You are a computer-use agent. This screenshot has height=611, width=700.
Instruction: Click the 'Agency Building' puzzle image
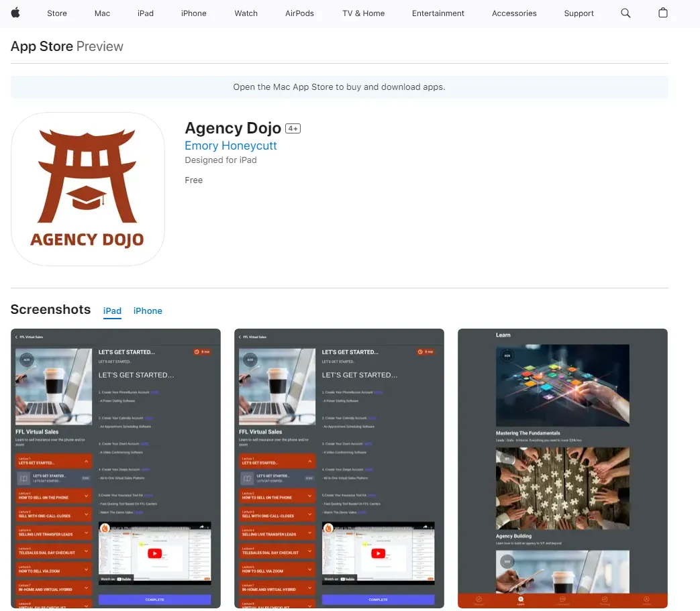(x=562, y=488)
